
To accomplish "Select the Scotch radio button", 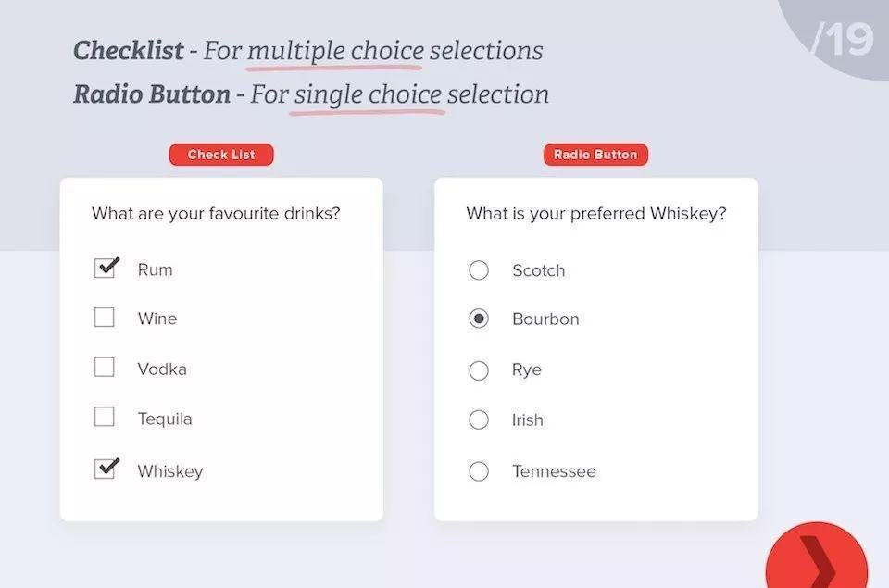I will (x=479, y=270).
